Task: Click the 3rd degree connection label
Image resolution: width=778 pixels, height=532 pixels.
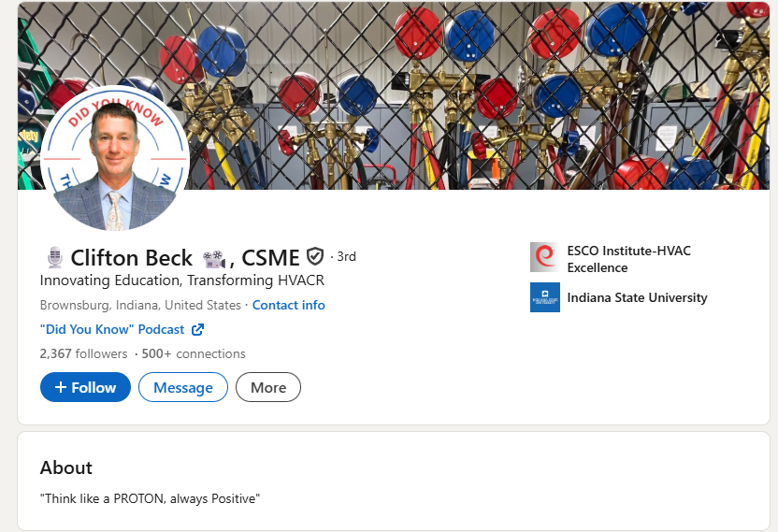Action: click(346, 256)
